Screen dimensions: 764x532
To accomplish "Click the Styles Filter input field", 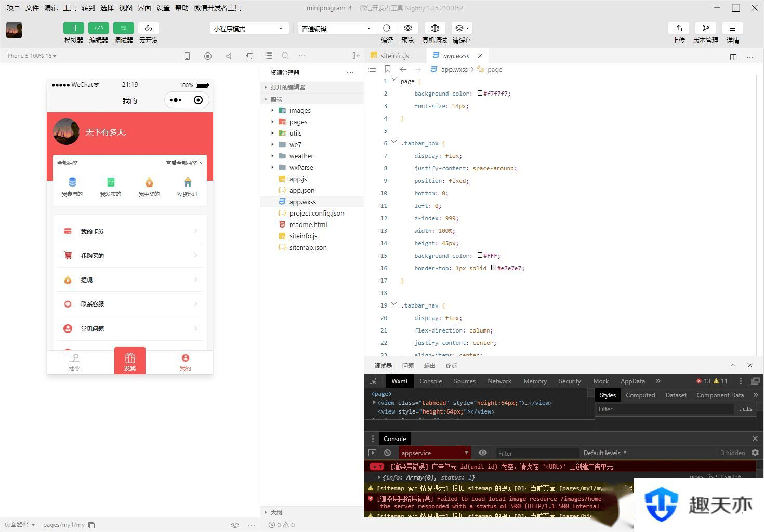I will click(665, 409).
